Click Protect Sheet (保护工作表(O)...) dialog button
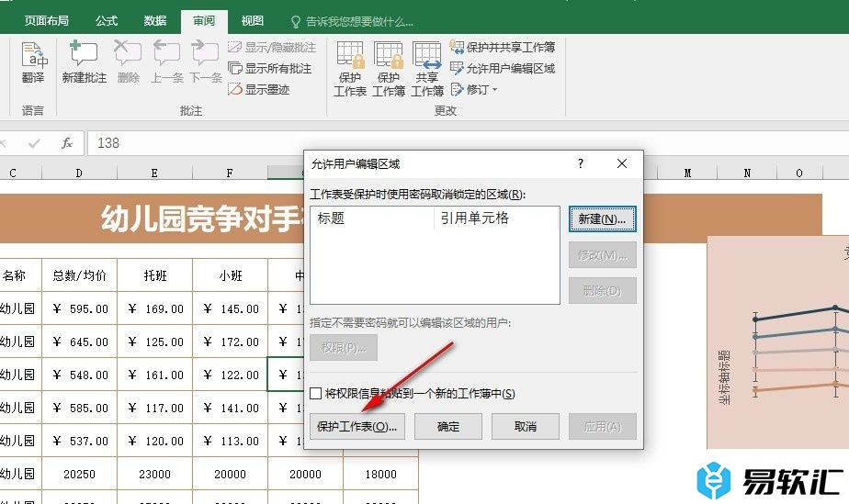This screenshot has width=849, height=504. pyautogui.click(x=357, y=427)
